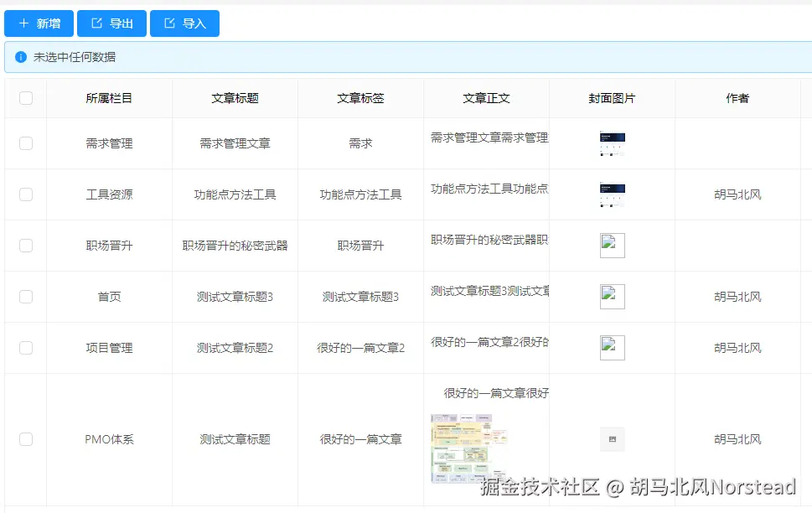This screenshot has height=513, width=812.
Task: Click the 新增 add button
Action: (39, 23)
